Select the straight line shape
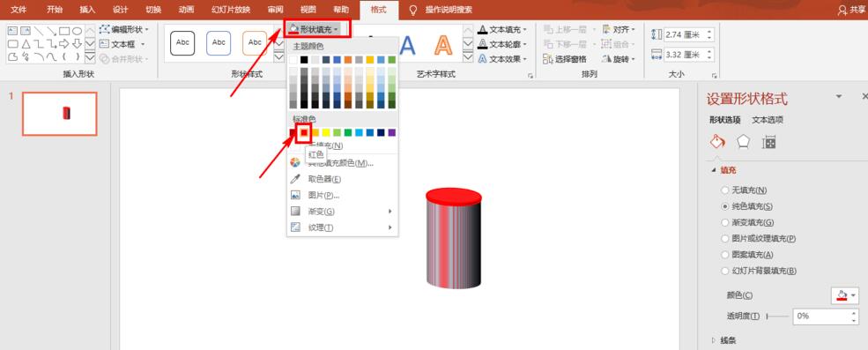This screenshot has height=350, width=868. tap(39, 31)
